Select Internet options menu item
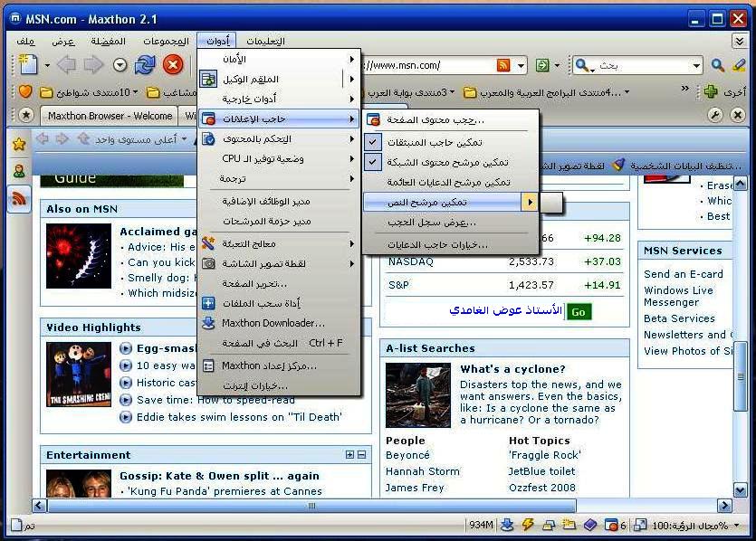The width and height of the screenshot is (756, 541). point(279,386)
